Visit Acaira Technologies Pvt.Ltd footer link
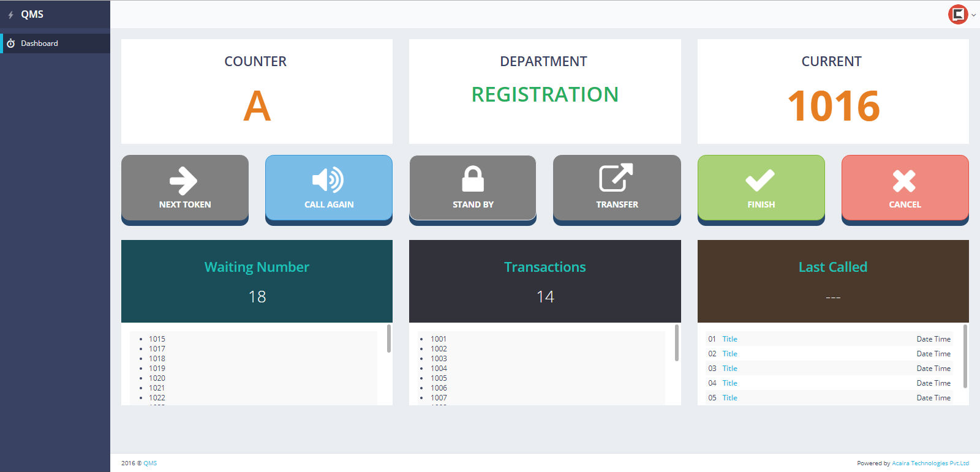The image size is (980, 472). pos(930,463)
